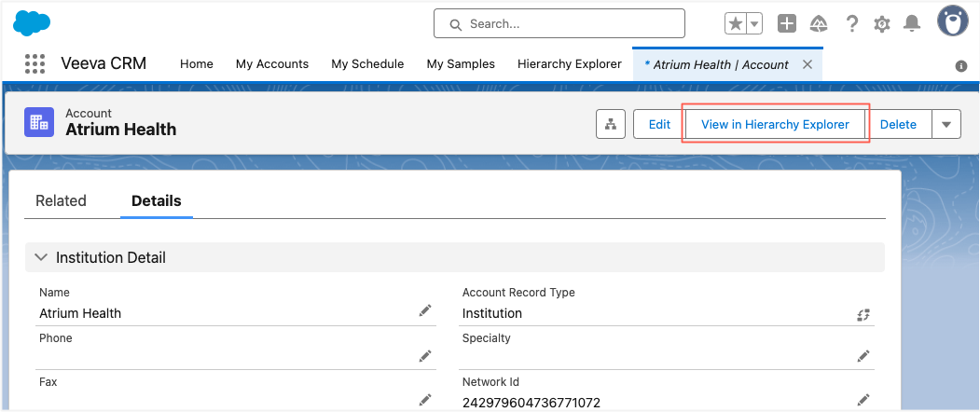
Task: Click the Network Id value 242979604736771072
Action: point(531,403)
